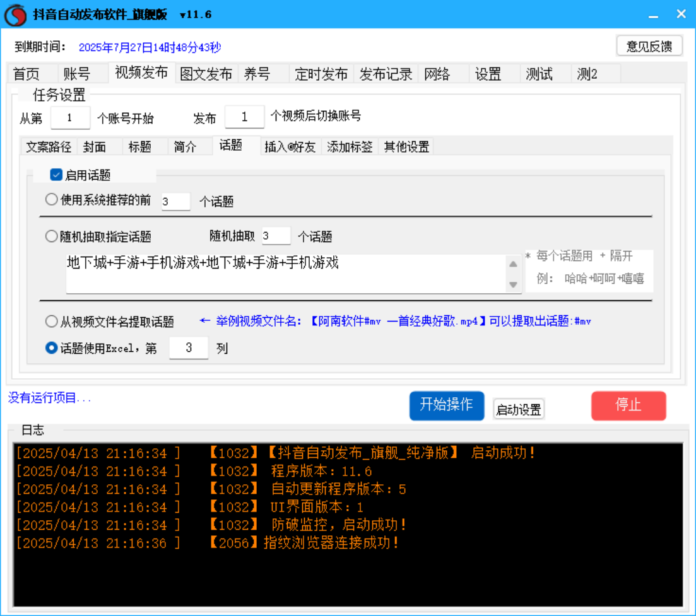Click the Excel column number field
The image size is (696, 616).
(189, 347)
